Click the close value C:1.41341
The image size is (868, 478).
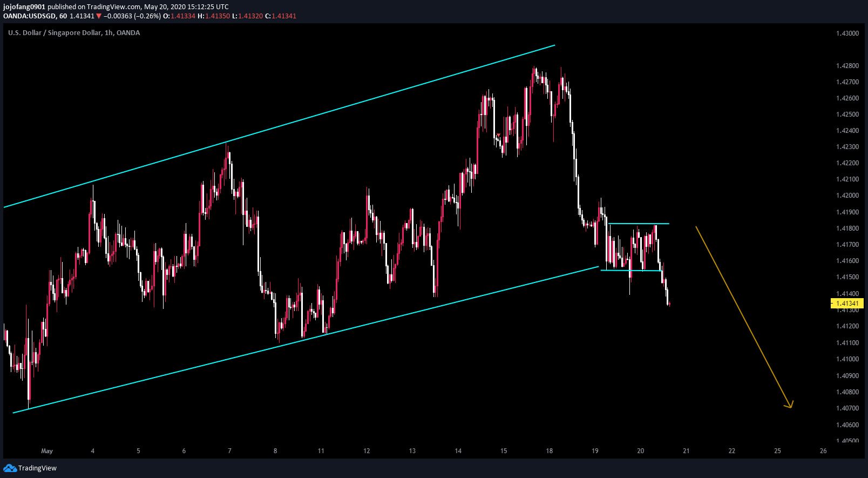point(281,16)
